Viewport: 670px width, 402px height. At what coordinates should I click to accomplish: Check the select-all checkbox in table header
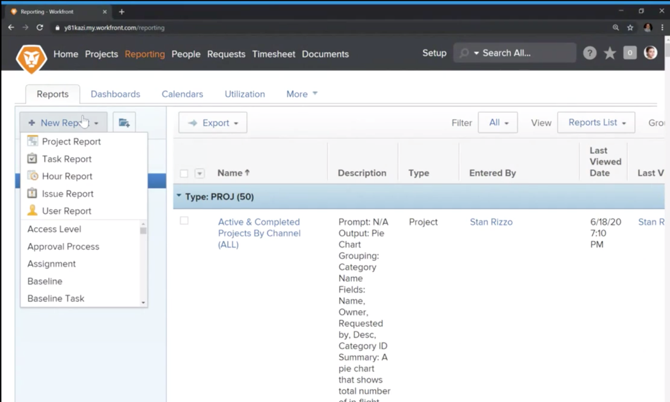tap(184, 173)
